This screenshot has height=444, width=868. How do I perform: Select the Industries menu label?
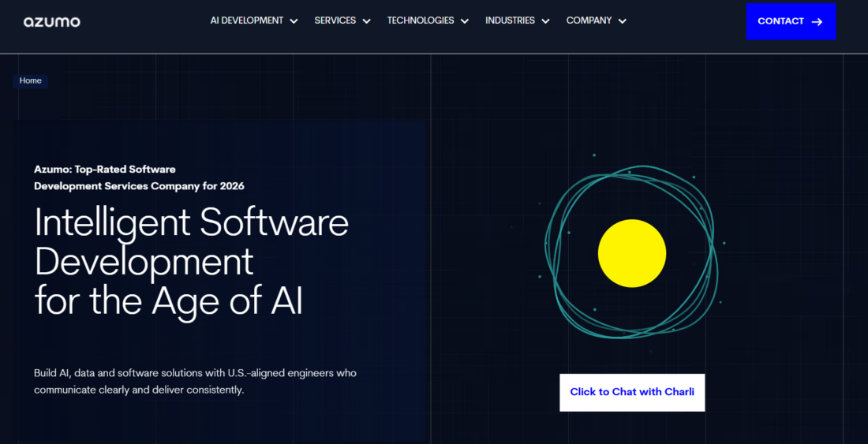coord(510,21)
